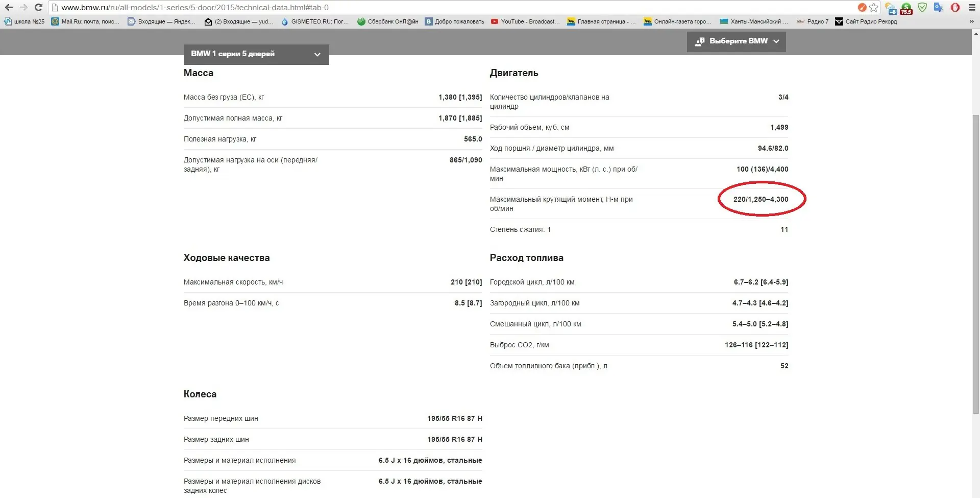
Task: Open the Добро пожаловать VK bookmark
Action: (x=455, y=21)
